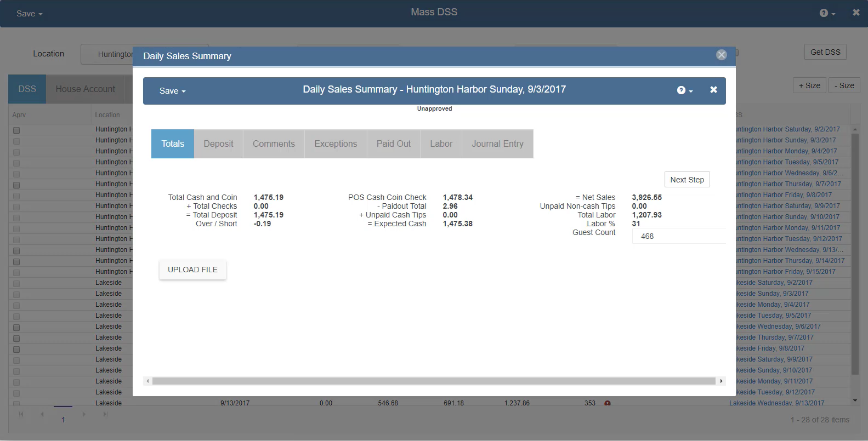Click the UPLOAD FILE button

(x=192, y=270)
